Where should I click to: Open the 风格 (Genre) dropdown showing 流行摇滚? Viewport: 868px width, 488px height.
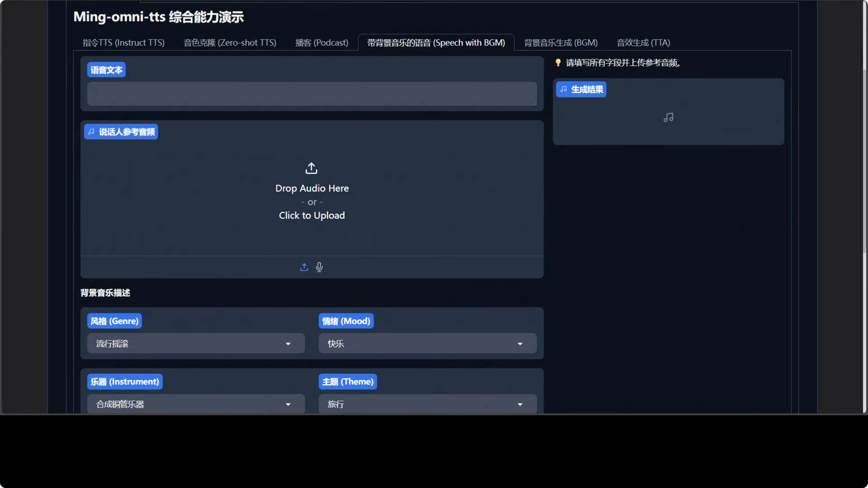point(195,343)
